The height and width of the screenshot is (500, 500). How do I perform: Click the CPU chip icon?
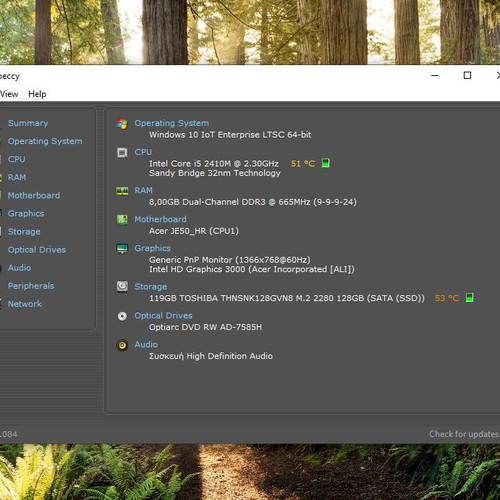pyautogui.click(x=122, y=153)
